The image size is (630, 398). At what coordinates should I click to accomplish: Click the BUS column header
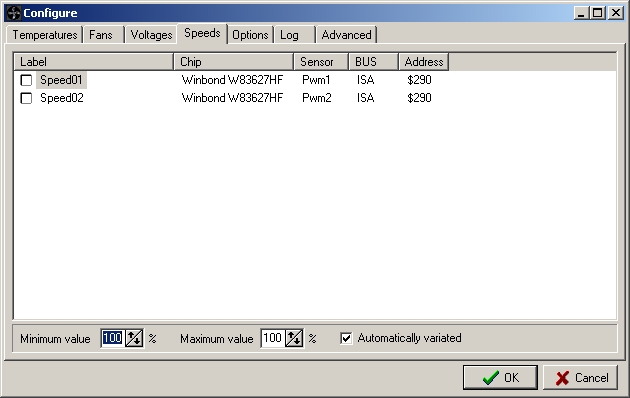[x=374, y=62]
